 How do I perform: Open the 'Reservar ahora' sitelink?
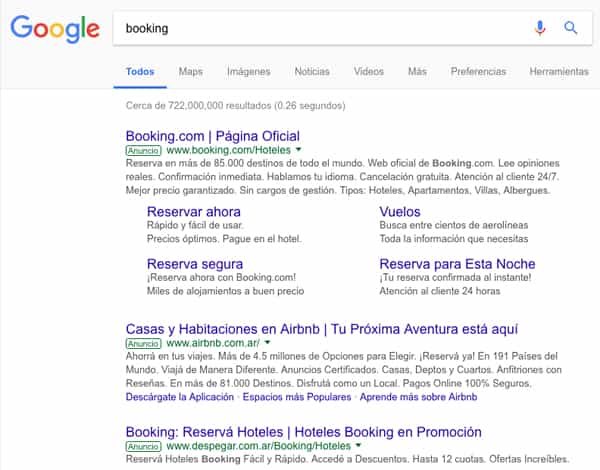194,212
